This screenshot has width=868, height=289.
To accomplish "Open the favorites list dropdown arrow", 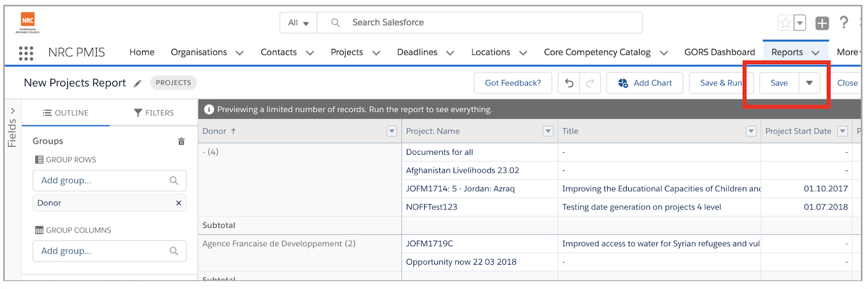I will click(x=800, y=23).
